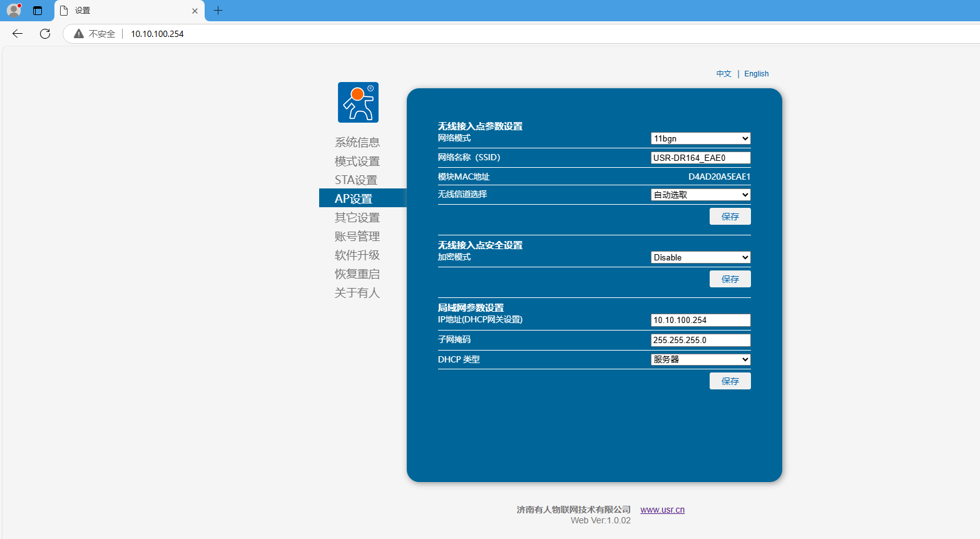The width and height of the screenshot is (980, 539).
Task: Click the tab actions icon
Action: click(38, 11)
